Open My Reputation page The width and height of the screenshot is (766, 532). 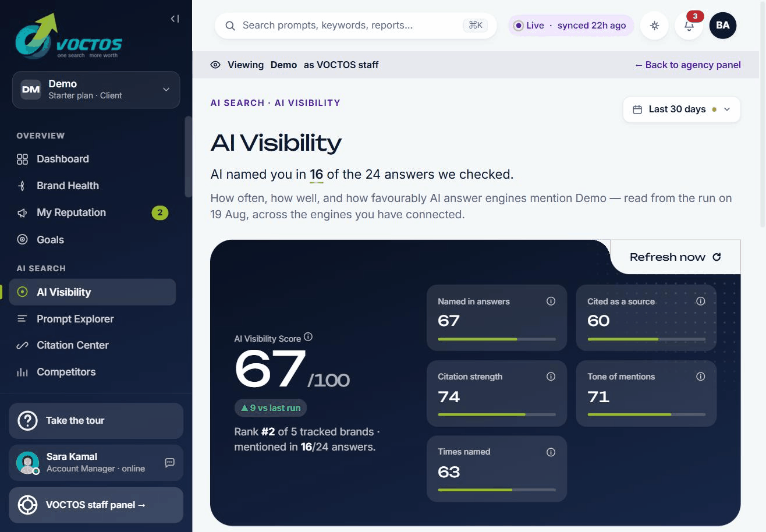[x=92, y=212]
